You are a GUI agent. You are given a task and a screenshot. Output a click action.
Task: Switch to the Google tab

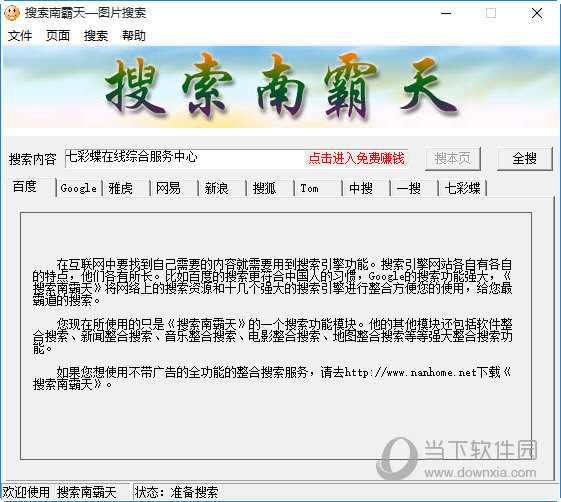pos(79,188)
